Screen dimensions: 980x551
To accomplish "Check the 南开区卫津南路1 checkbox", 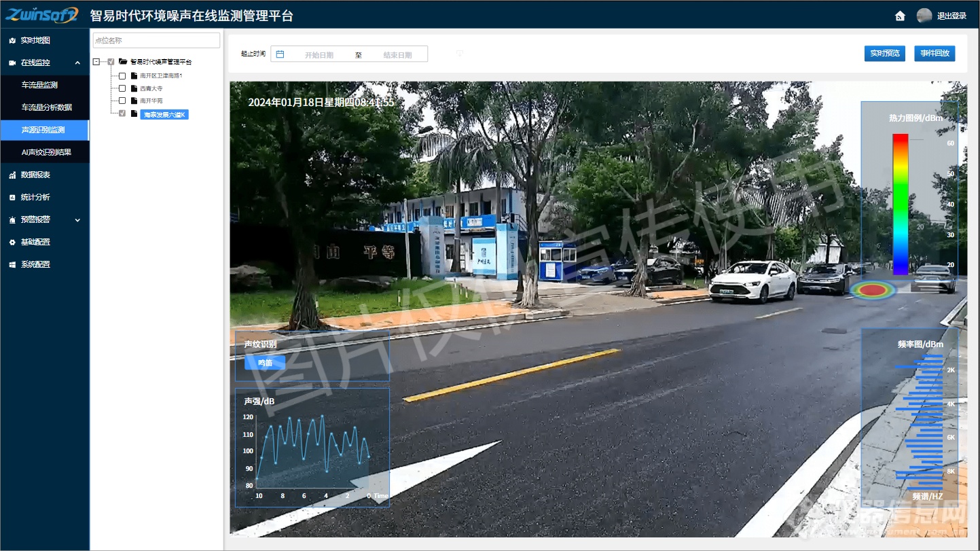I will tap(122, 76).
